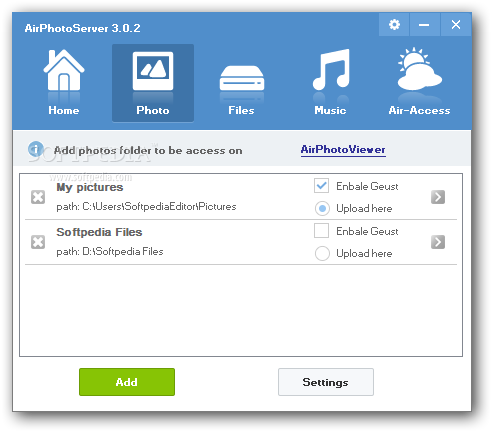
Task: Expand the Softpedia Files arrow button
Action: point(438,242)
